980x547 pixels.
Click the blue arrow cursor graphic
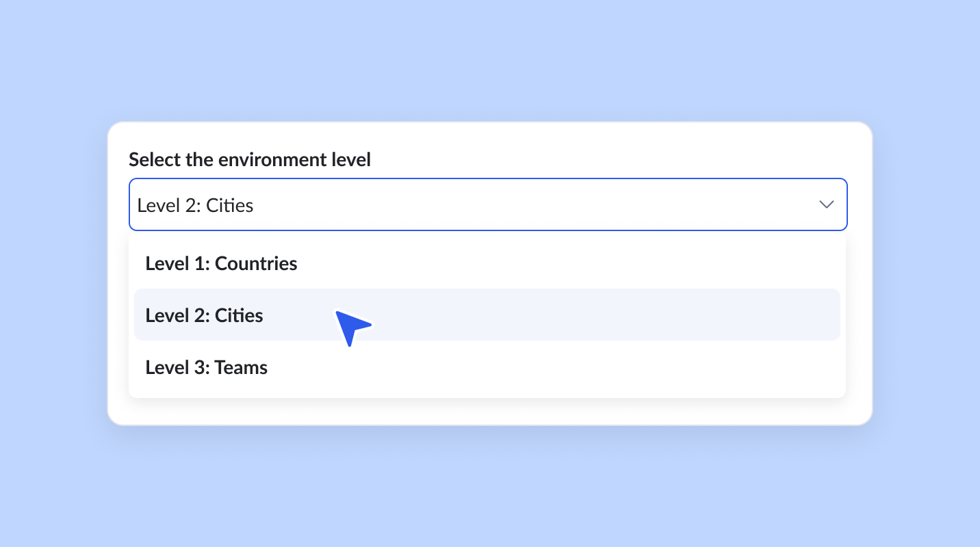(x=352, y=327)
